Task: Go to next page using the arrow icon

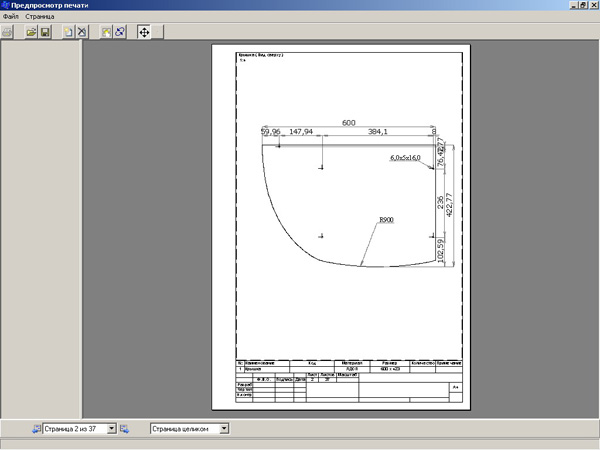Action: coord(124,429)
